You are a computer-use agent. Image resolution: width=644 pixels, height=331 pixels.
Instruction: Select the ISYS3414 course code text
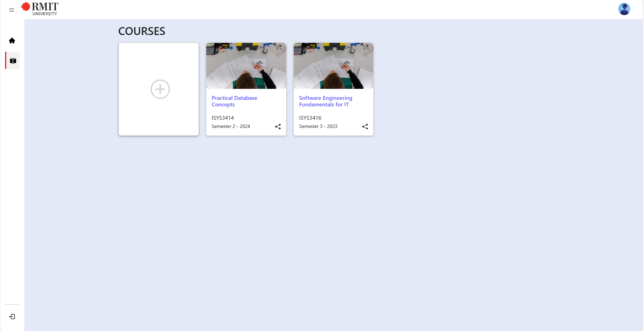point(223,118)
